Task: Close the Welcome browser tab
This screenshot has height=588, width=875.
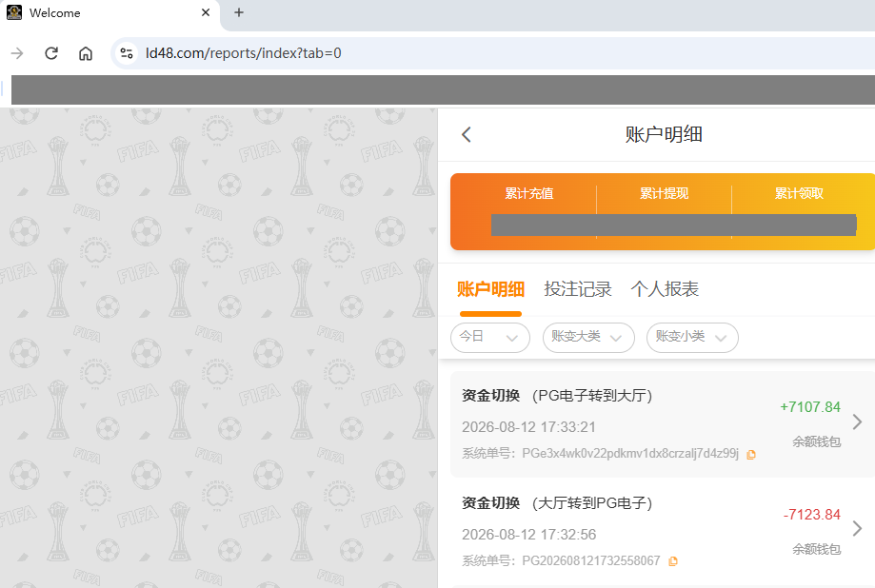Action: click(206, 12)
